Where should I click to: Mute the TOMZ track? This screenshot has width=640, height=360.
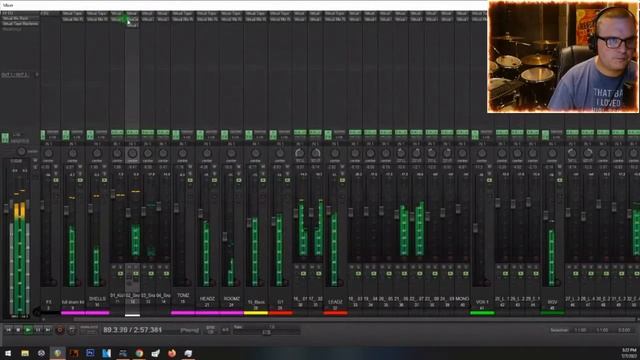tap(190, 167)
